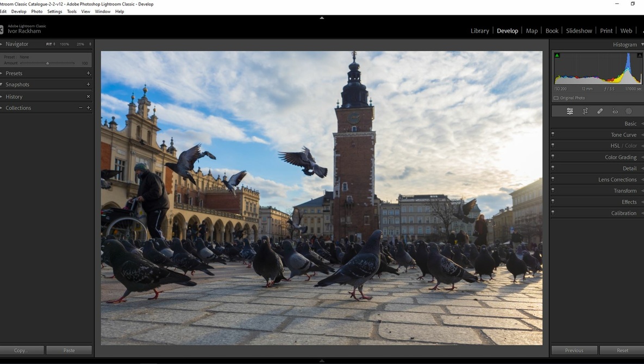
Task: Tick the Original Photo checkbox
Action: [556, 98]
